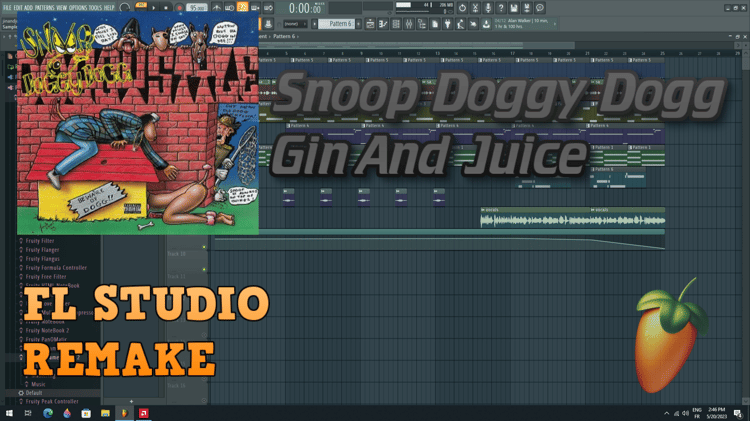
Task: Open Windows Start menu
Action: (9, 413)
